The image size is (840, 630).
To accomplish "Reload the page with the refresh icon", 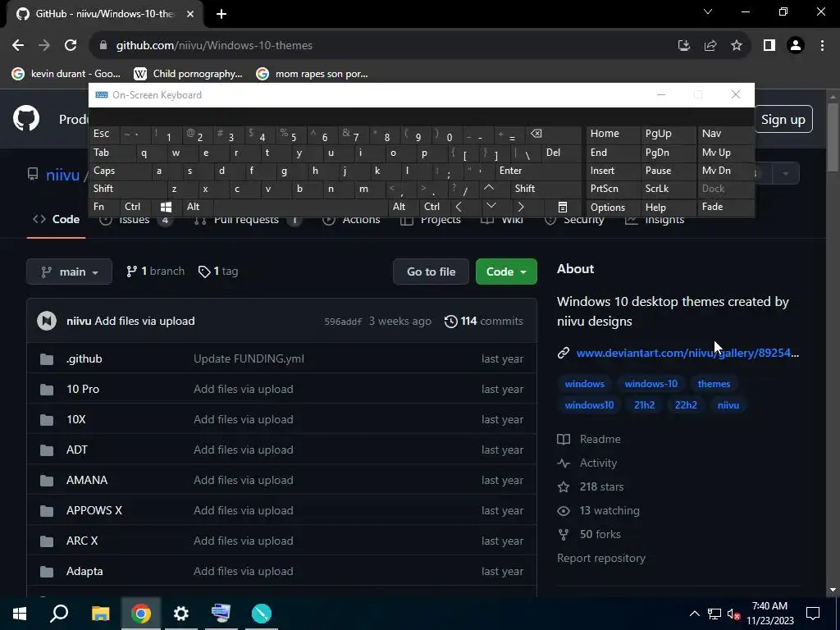I will click(71, 46).
